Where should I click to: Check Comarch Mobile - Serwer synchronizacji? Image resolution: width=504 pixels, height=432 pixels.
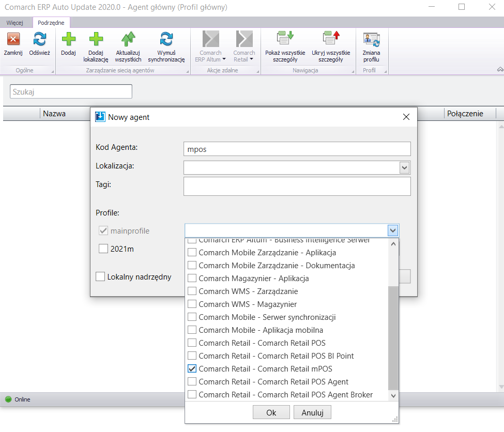coord(192,317)
